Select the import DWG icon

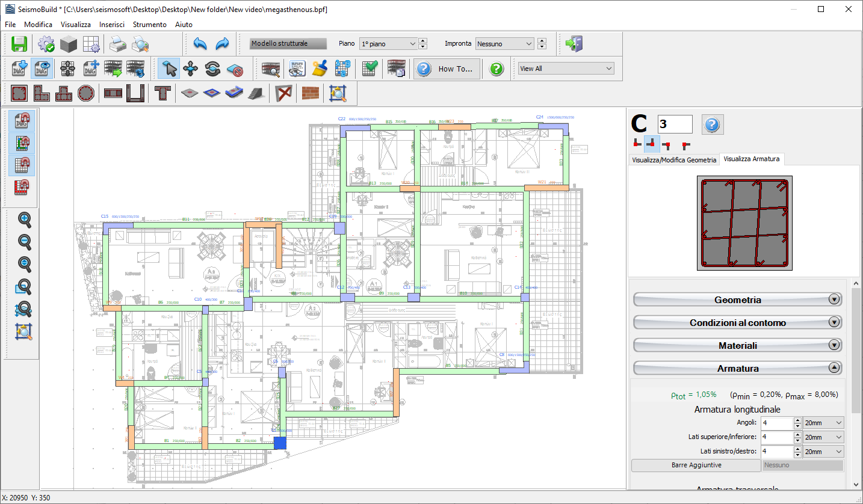coord(18,69)
